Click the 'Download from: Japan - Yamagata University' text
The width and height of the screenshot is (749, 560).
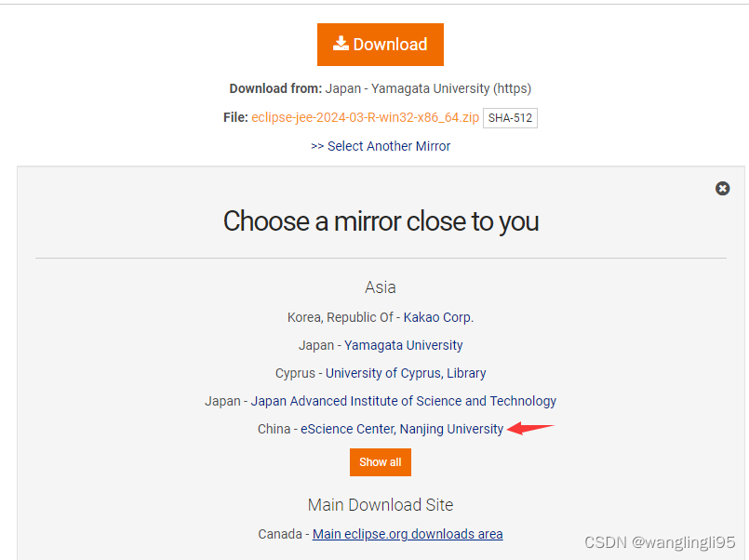(x=381, y=88)
